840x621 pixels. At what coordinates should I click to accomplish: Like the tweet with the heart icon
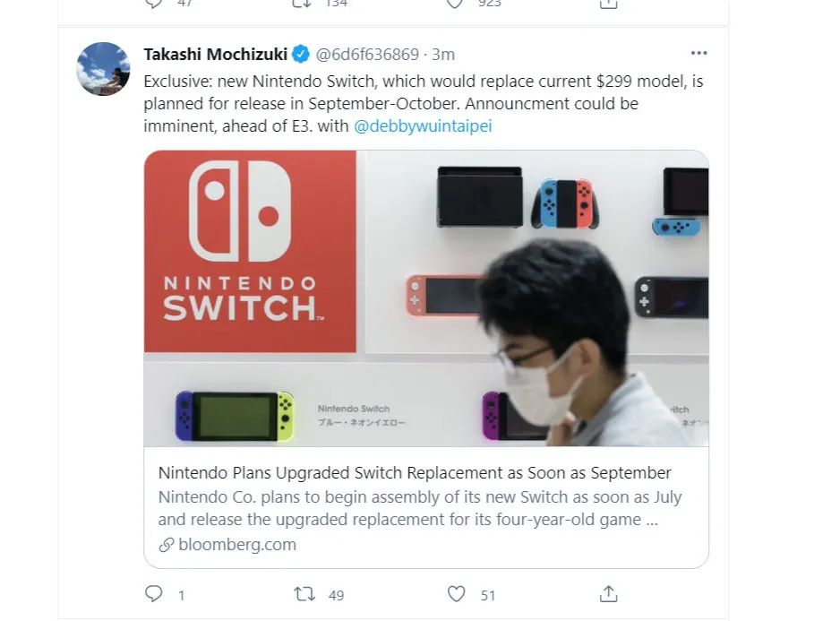point(457,594)
